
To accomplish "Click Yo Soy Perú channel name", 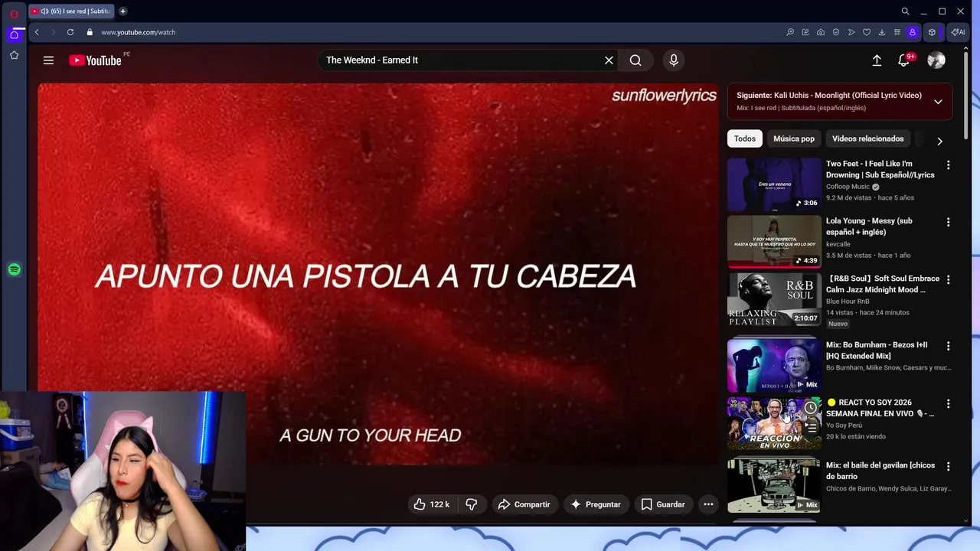I will pyautogui.click(x=844, y=425).
